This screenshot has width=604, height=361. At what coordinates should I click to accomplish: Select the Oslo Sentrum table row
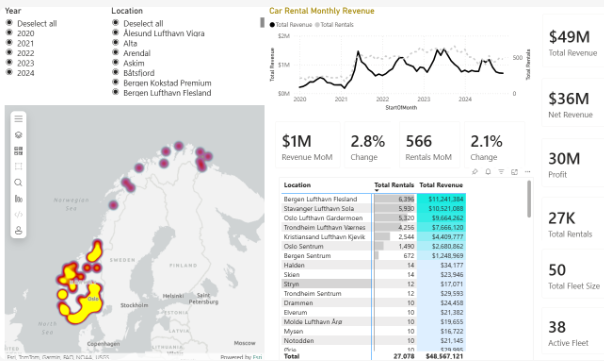374,246
